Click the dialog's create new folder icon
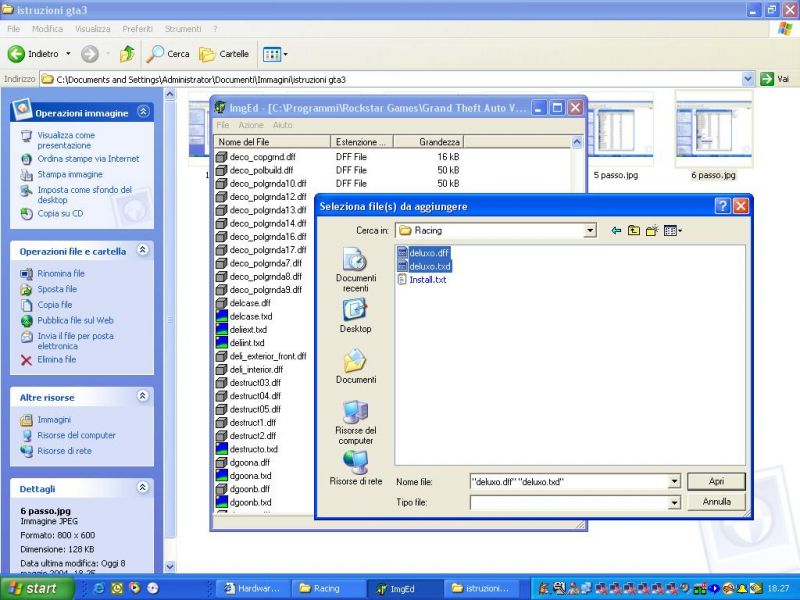The image size is (800, 600). pos(652,231)
